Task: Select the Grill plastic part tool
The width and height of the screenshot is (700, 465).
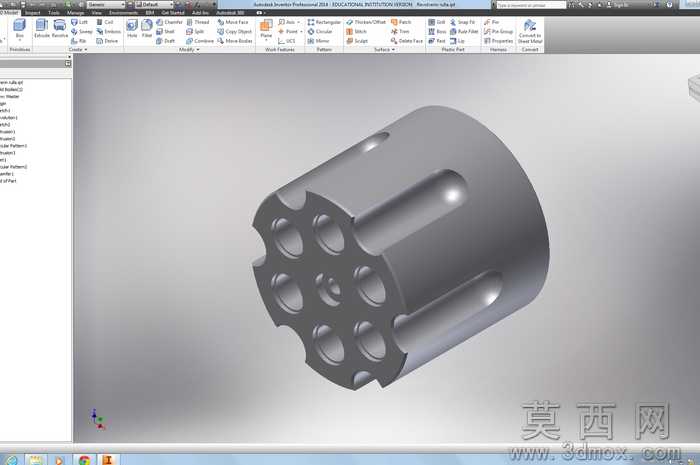Action: tap(437, 22)
